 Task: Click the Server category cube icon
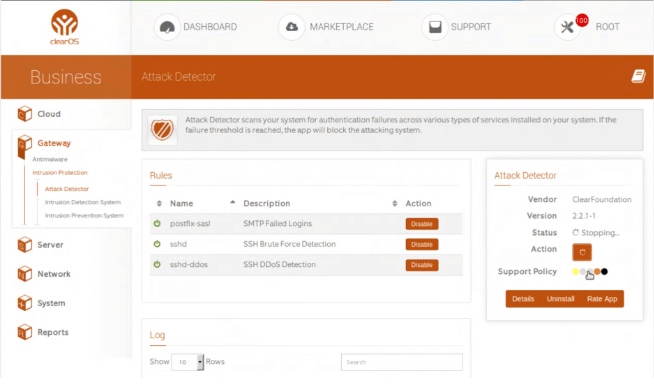click(x=25, y=245)
